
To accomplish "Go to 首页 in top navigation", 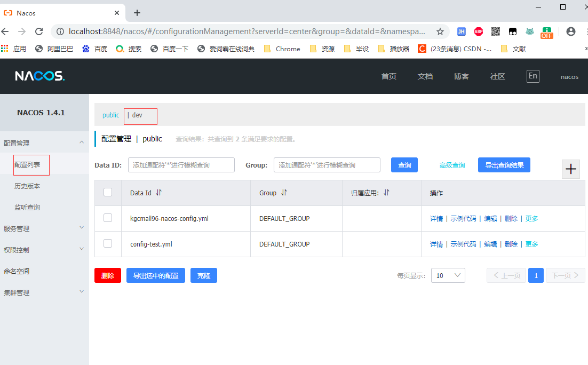I will 389,76.
